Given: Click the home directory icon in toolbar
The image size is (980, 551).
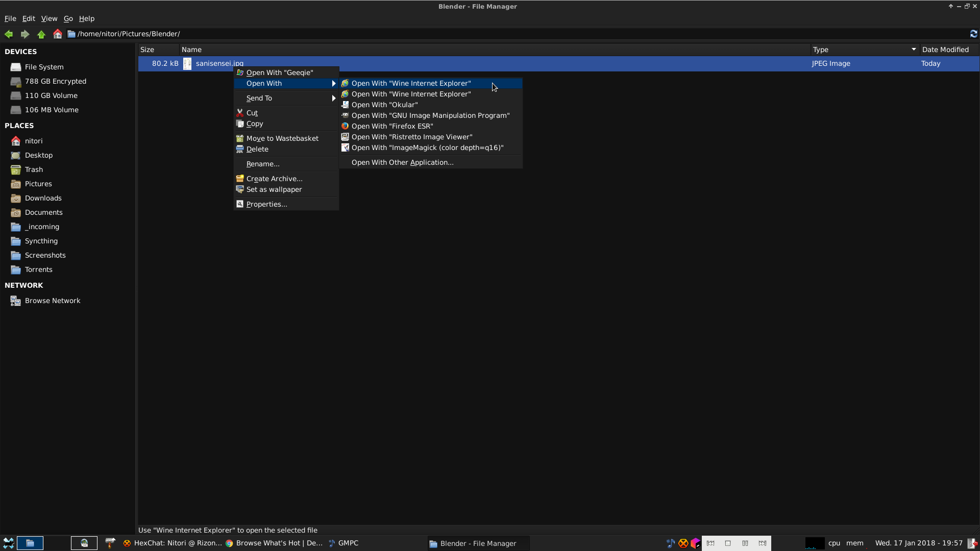Looking at the screenshot, I should (58, 34).
